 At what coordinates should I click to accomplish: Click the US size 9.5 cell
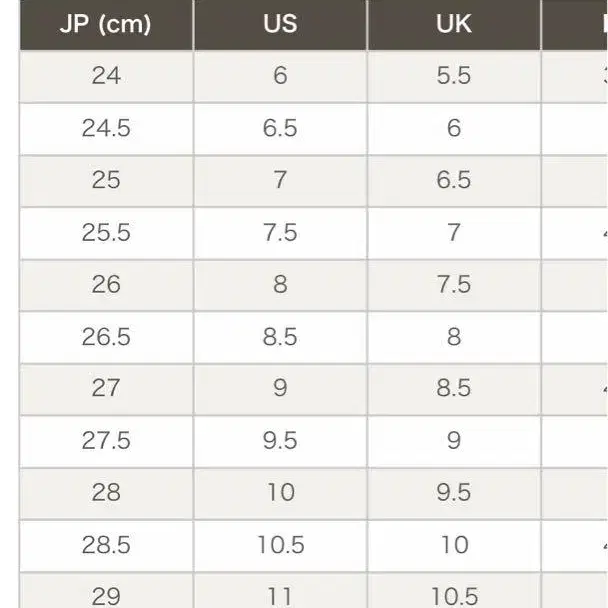(280, 442)
